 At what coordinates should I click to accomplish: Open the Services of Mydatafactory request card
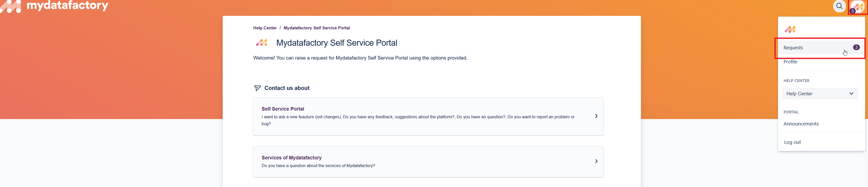428,162
